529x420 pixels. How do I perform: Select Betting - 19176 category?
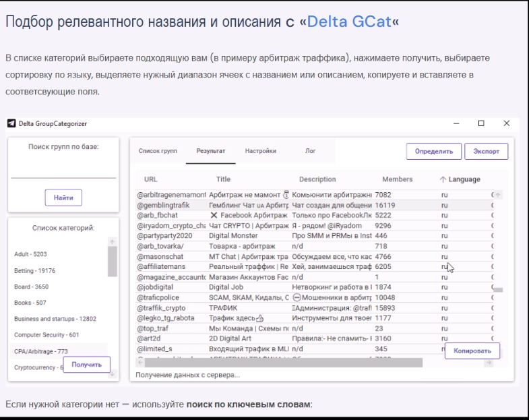35,270
